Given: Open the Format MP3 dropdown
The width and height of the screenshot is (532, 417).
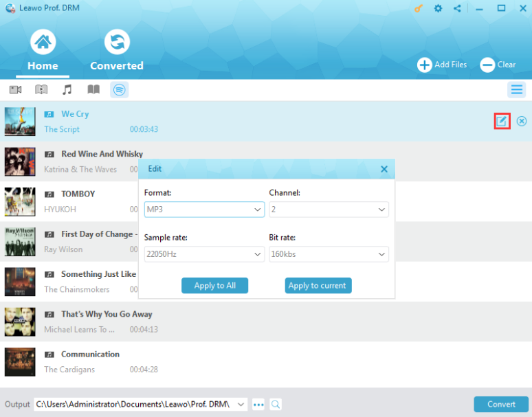Looking at the screenshot, I should (x=204, y=210).
